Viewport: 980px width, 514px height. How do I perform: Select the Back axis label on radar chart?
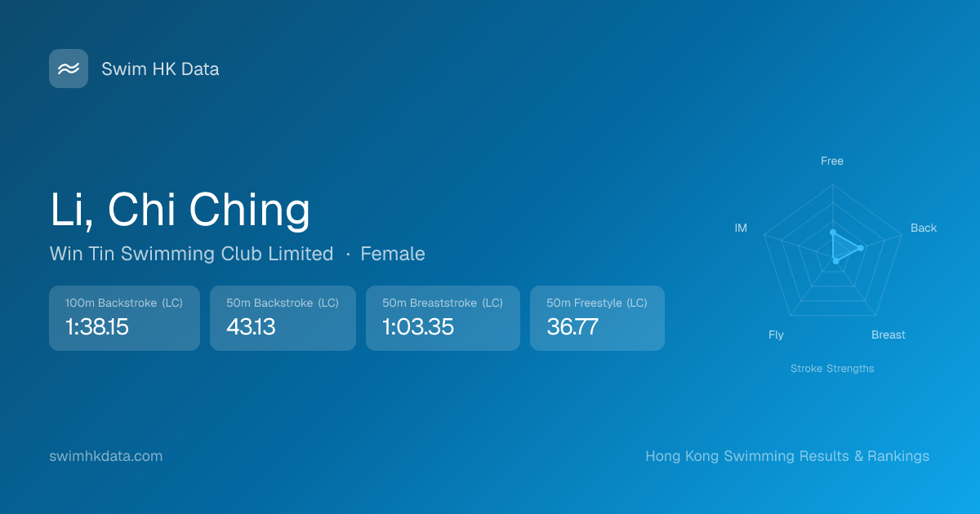pyautogui.click(x=924, y=228)
